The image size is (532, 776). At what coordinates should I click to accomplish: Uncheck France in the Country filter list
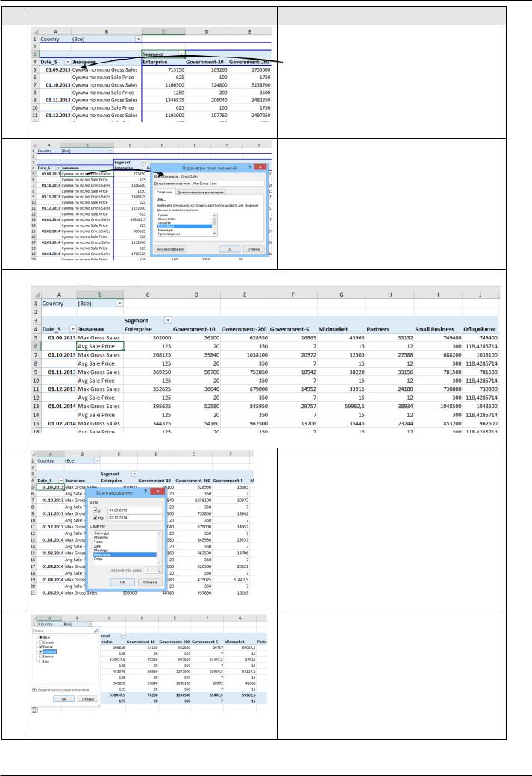coord(40,647)
